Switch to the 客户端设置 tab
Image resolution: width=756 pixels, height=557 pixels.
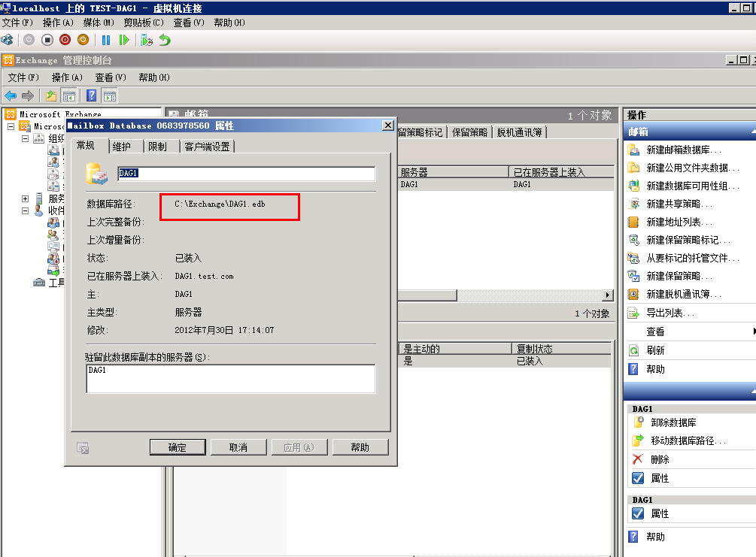pos(208,147)
